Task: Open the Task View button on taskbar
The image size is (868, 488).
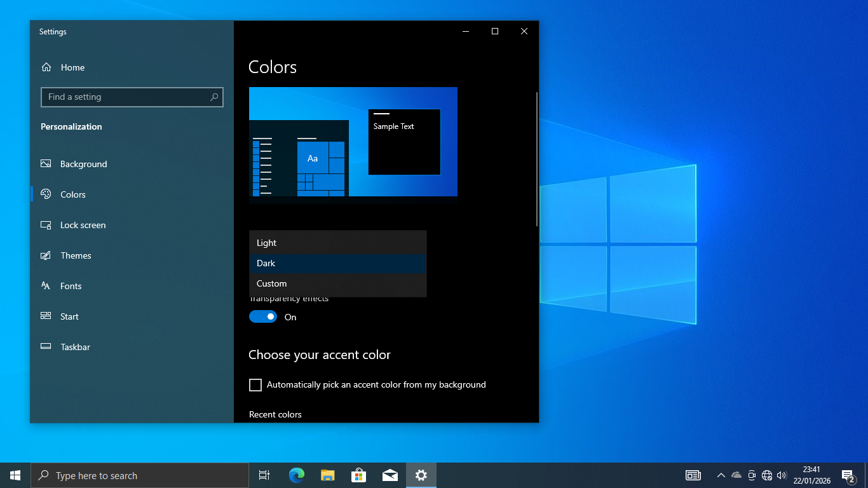Action: (x=264, y=475)
